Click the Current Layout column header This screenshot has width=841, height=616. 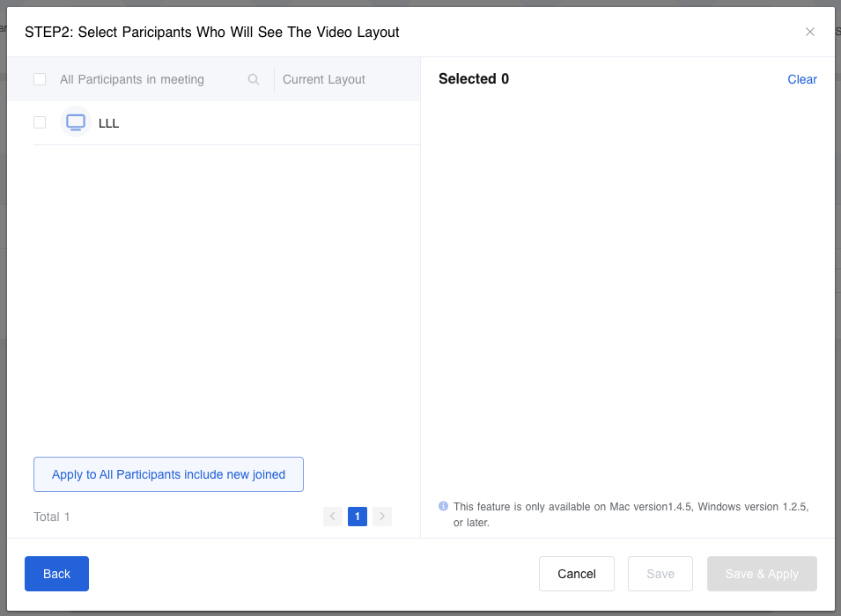click(x=324, y=79)
